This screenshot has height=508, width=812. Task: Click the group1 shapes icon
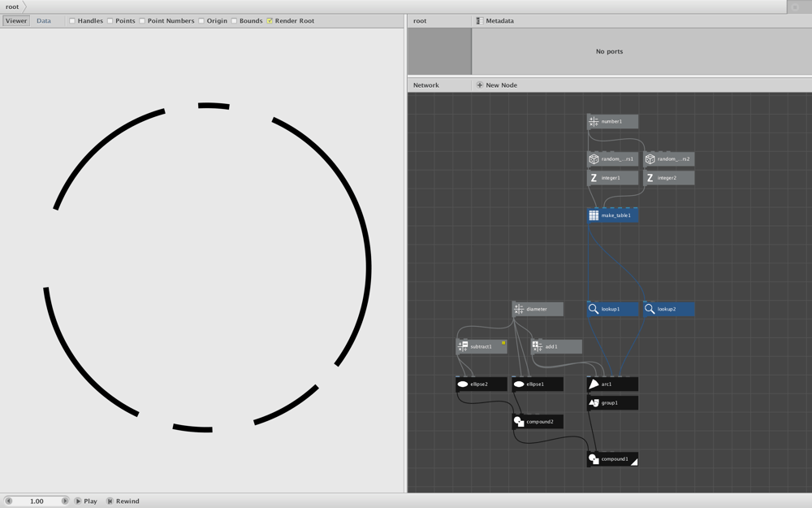[594, 403]
